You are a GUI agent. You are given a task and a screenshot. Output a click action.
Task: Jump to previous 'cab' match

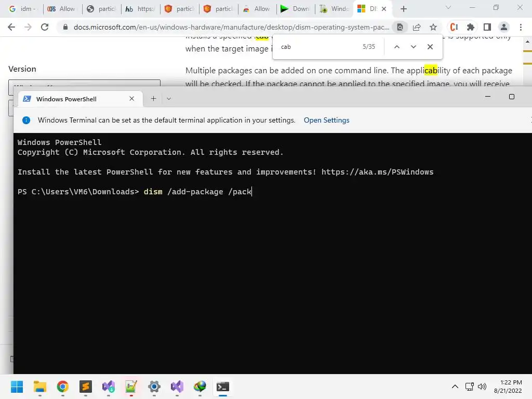point(396,47)
